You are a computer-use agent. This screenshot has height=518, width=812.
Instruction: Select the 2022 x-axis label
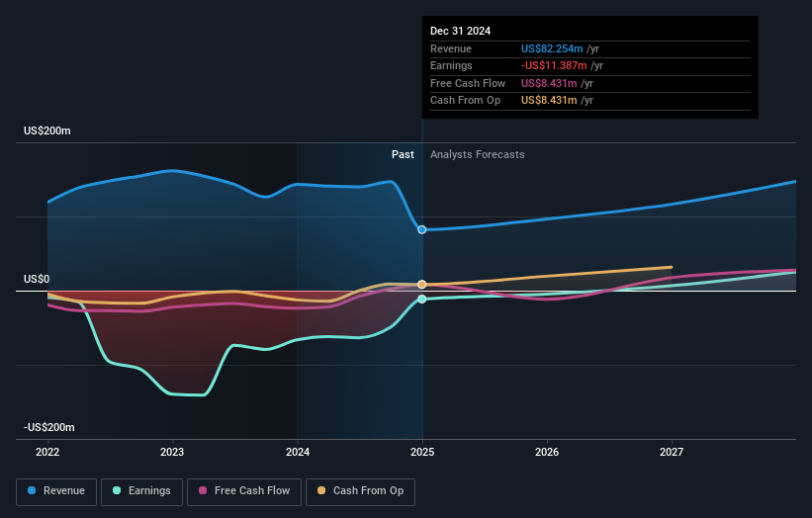tap(47, 453)
